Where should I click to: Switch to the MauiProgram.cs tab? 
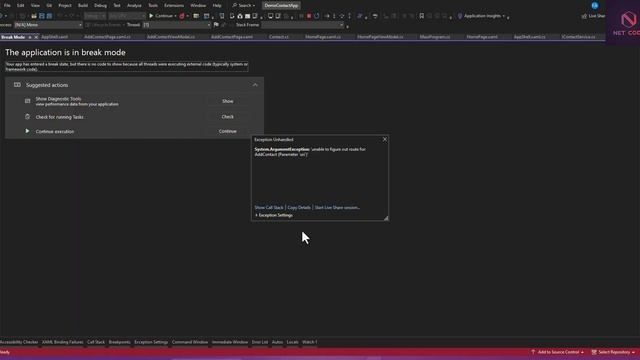pyautogui.click(x=435, y=37)
